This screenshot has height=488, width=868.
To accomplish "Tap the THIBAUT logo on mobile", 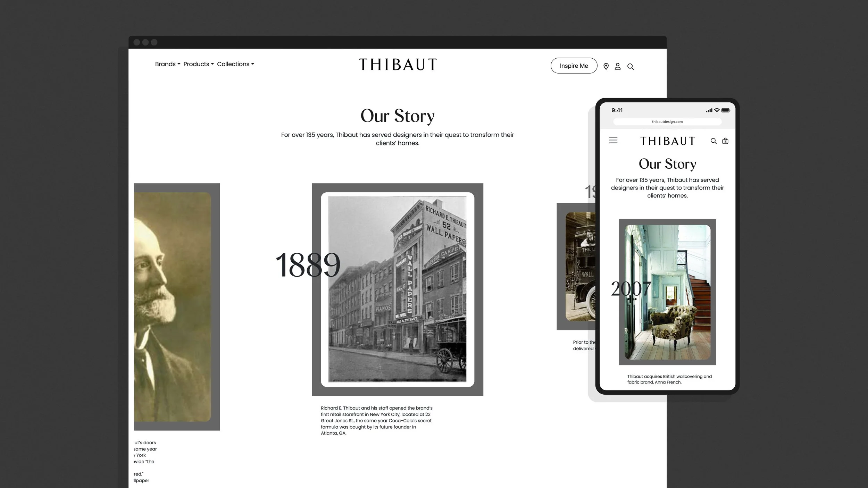I will (667, 141).
